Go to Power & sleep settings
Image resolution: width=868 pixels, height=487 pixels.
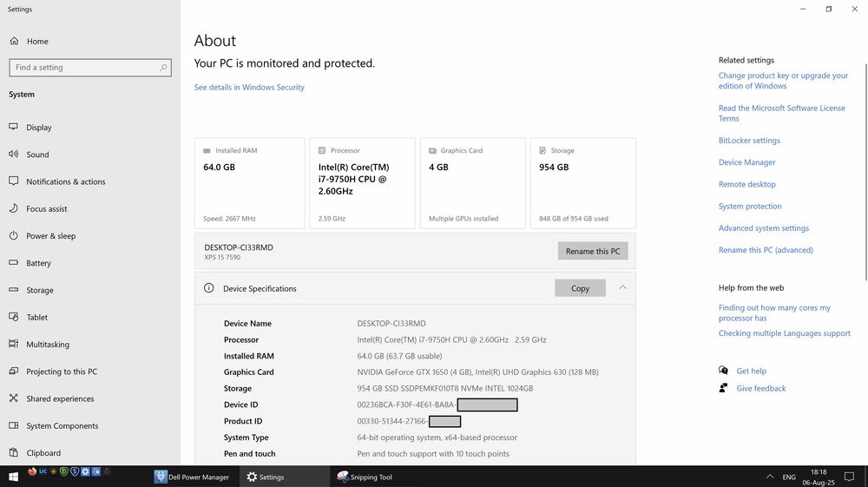[50, 236]
